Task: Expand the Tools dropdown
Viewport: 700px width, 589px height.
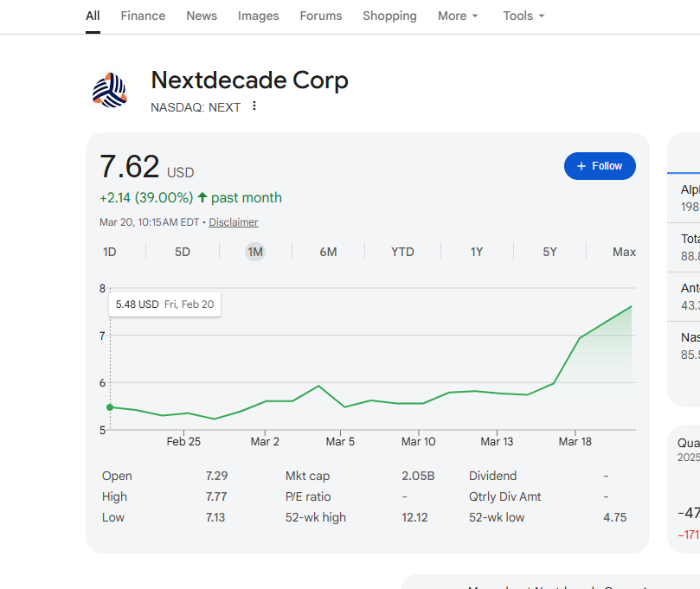Action: 524,16
